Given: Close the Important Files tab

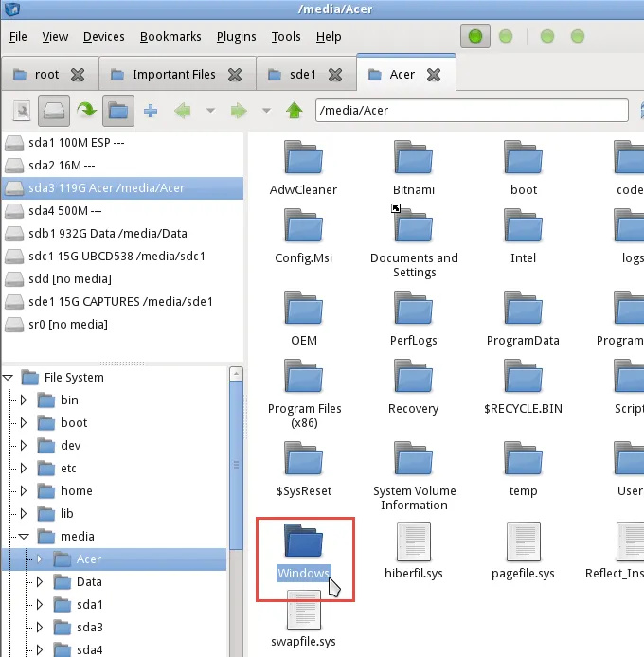Looking at the screenshot, I should click(237, 75).
